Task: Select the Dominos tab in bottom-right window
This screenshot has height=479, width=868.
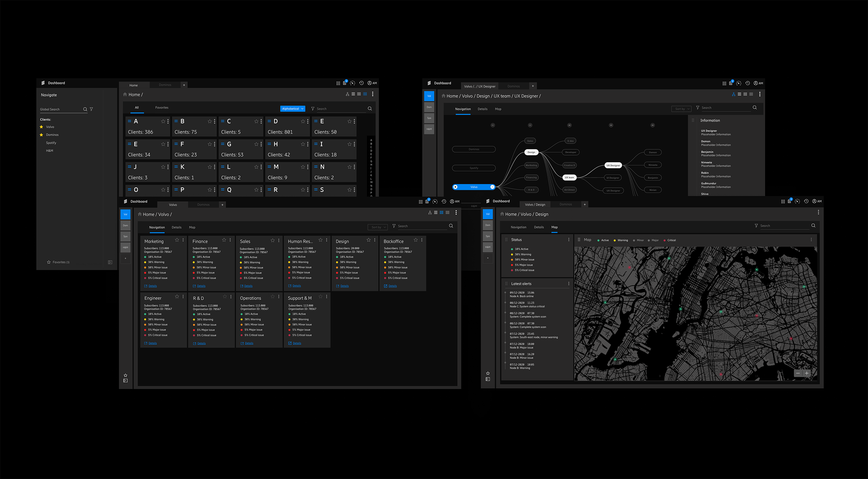Action: (x=566, y=204)
